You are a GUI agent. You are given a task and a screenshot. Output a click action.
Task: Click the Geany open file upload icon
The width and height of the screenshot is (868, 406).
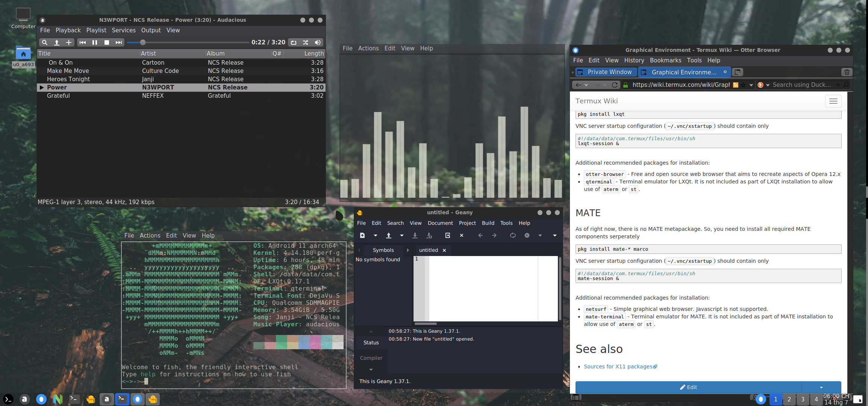pos(389,235)
